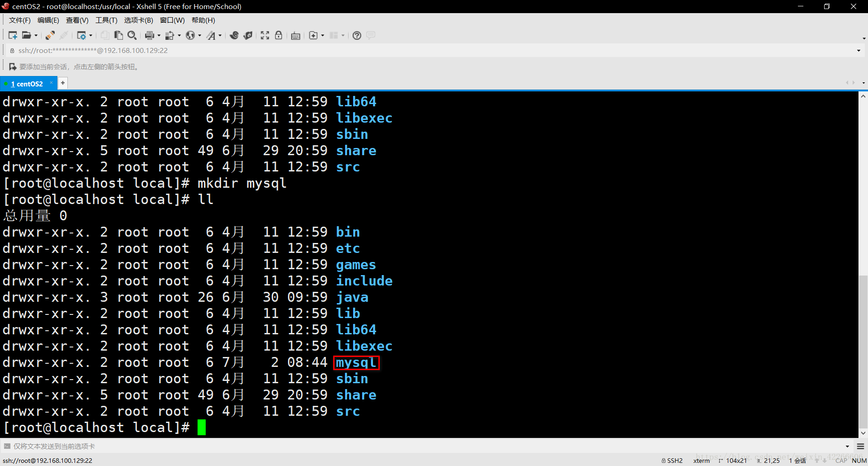Click the terminal scrollbar down arrow
868x466 pixels.
tap(863, 433)
